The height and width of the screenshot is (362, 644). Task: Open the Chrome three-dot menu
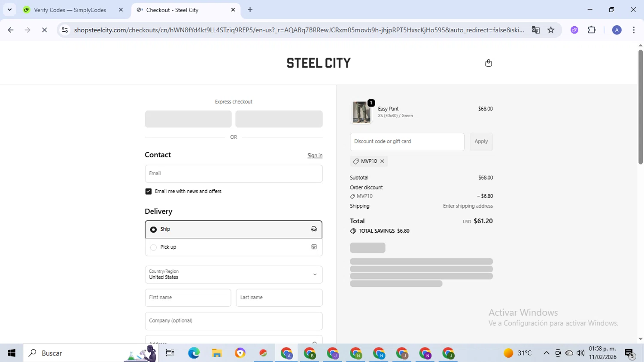(x=634, y=30)
